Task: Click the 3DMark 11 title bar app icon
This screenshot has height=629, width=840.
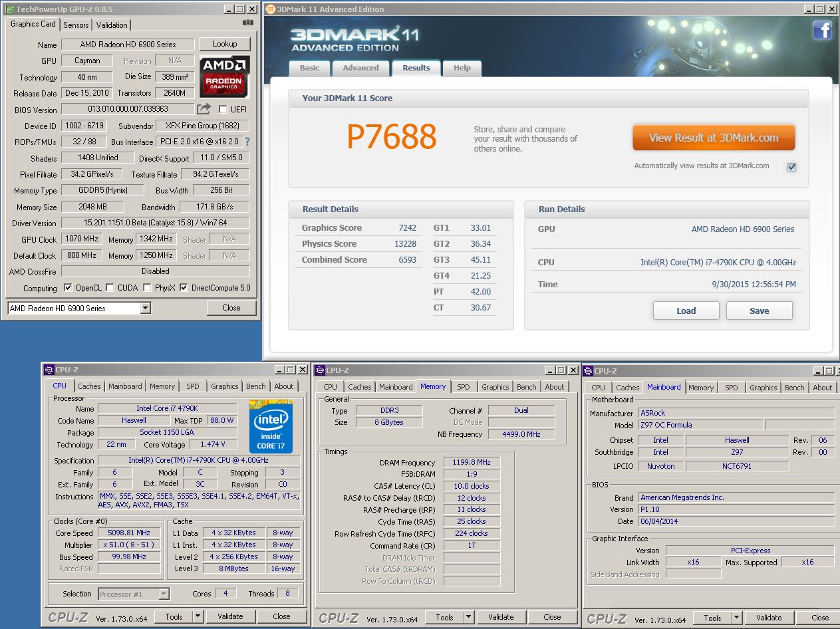Action: 271,9
